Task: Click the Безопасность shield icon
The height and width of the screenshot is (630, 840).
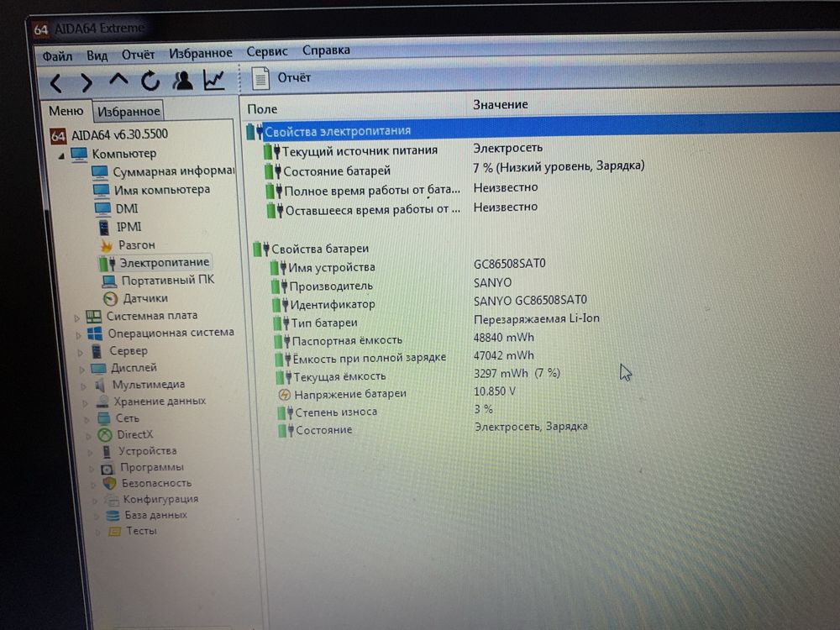Action: pyautogui.click(x=110, y=484)
